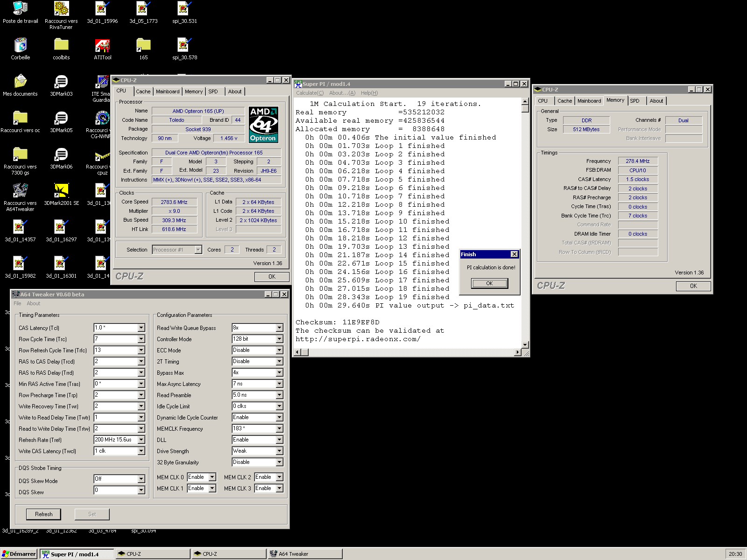747x560 pixels.
Task: Expand the DQS Skew Mode dropdown
Action: pyautogui.click(x=141, y=479)
